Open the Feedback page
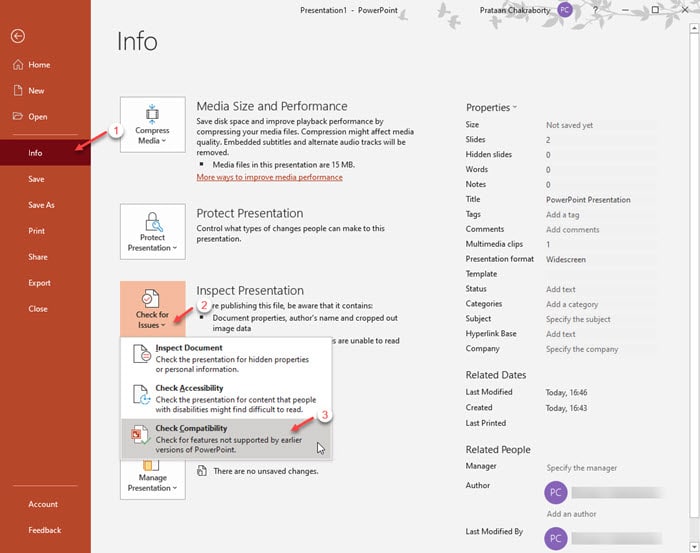The width and height of the screenshot is (700, 553). [45, 530]
